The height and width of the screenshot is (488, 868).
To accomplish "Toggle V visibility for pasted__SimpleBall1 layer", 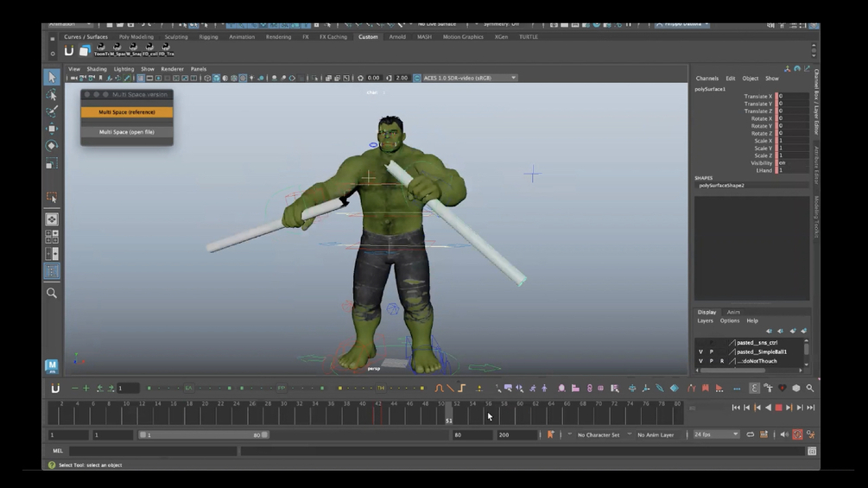I will coord(700,352).
